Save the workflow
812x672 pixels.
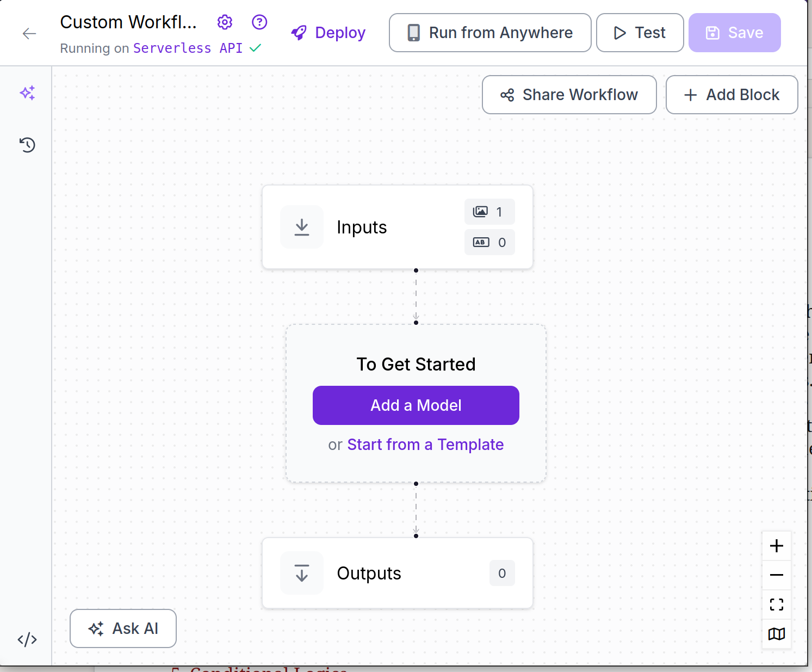734,33
